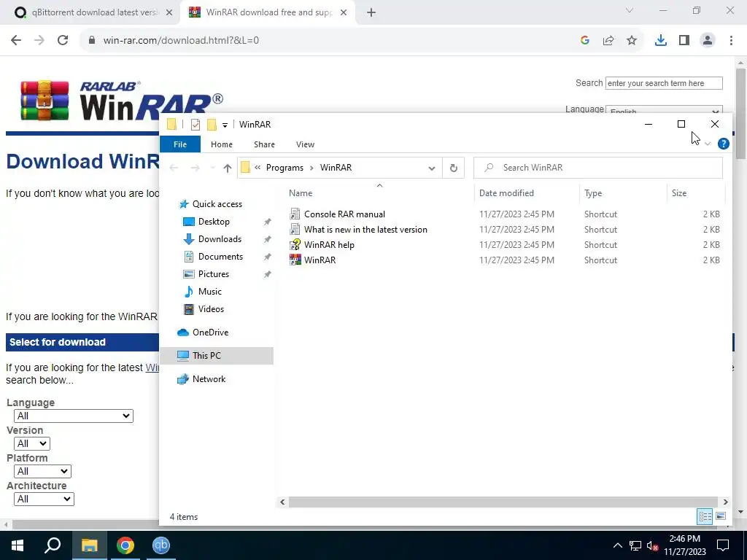
Task: Open the notifications action center
Action: [x=723, y=545]
